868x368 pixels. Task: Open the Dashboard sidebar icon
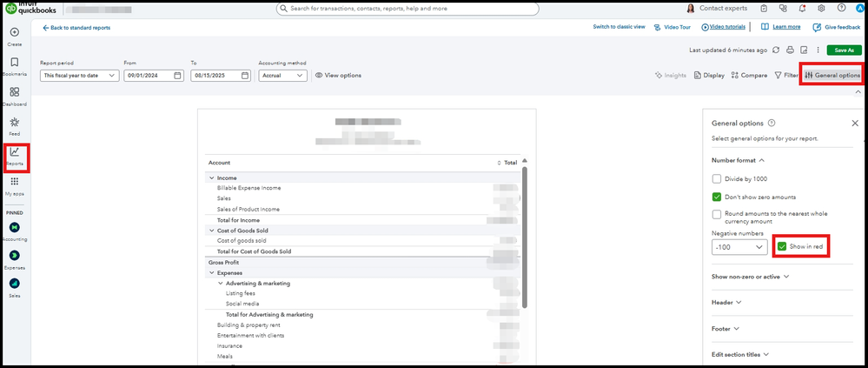(15, 92)
